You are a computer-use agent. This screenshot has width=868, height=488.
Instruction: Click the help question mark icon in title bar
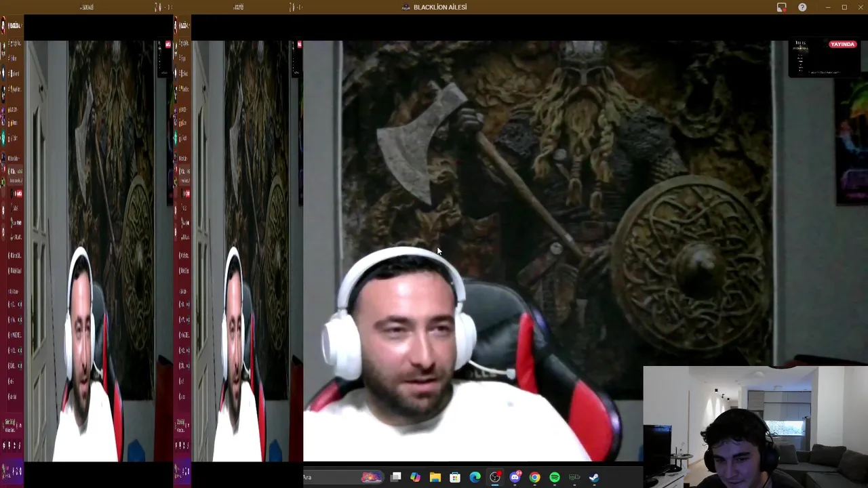(802, 7)
